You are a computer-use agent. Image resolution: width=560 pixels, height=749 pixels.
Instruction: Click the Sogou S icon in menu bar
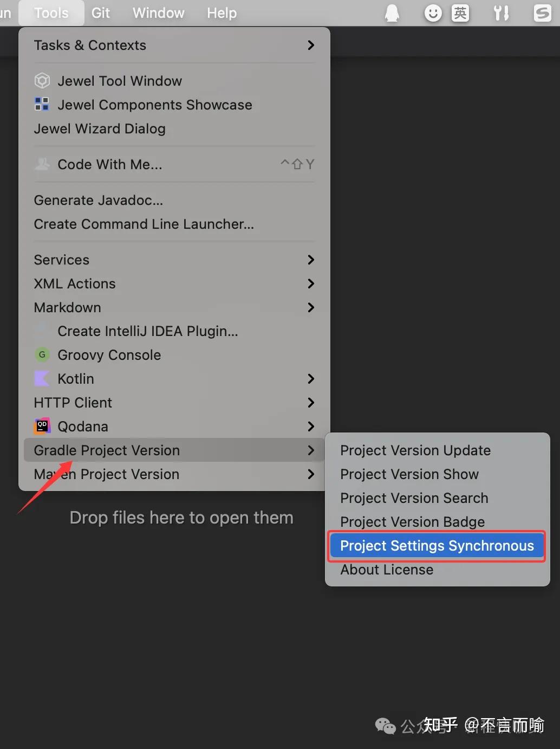542,13
